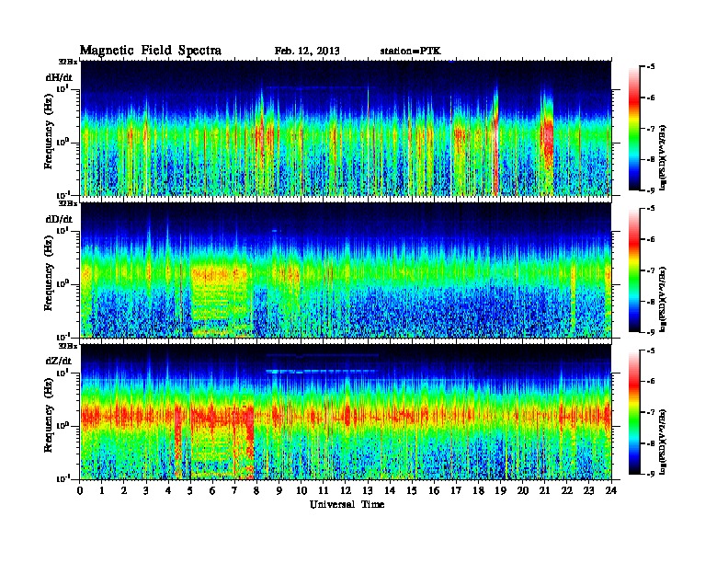Click hour tick label "0" on time axis
Screen dimensions: 728x563
pos(80,491)
